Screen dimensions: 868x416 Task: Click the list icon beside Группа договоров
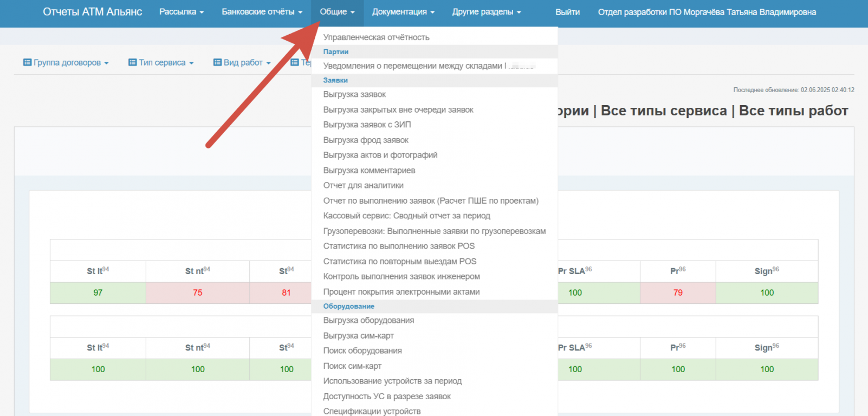click(27, 62)
